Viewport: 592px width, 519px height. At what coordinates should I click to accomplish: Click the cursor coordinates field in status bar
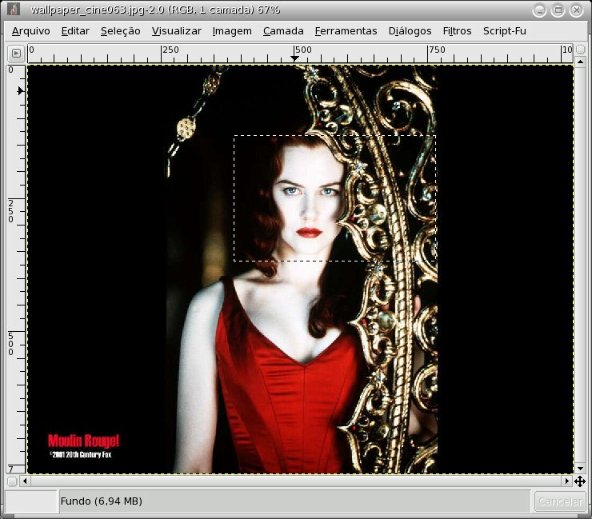(32, 501)
